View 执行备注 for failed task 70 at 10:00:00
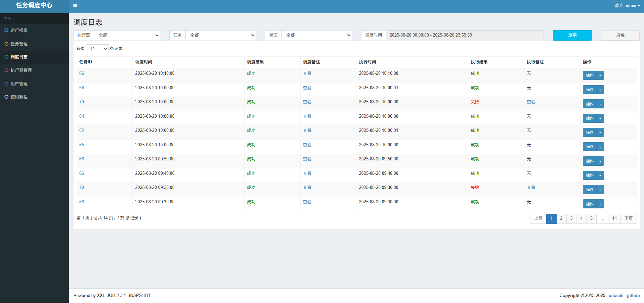Screen dimensions: 644x303 click(531, 102)
